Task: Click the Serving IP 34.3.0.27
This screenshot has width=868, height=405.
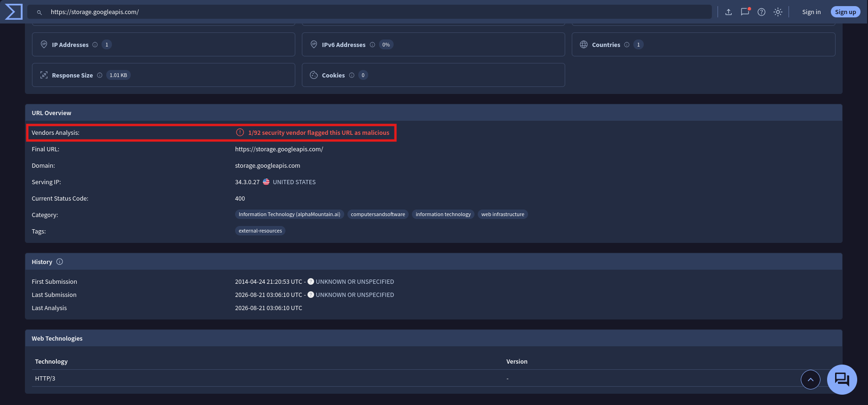Action: [247, 182]
